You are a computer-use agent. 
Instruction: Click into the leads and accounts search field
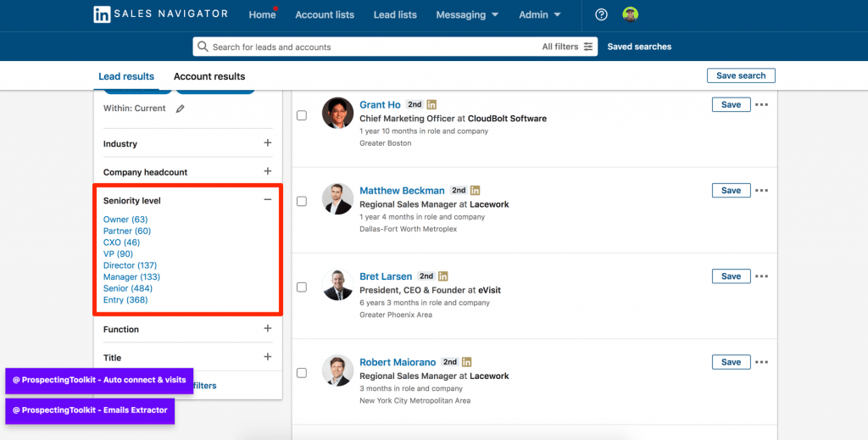(x=365, y=47)
